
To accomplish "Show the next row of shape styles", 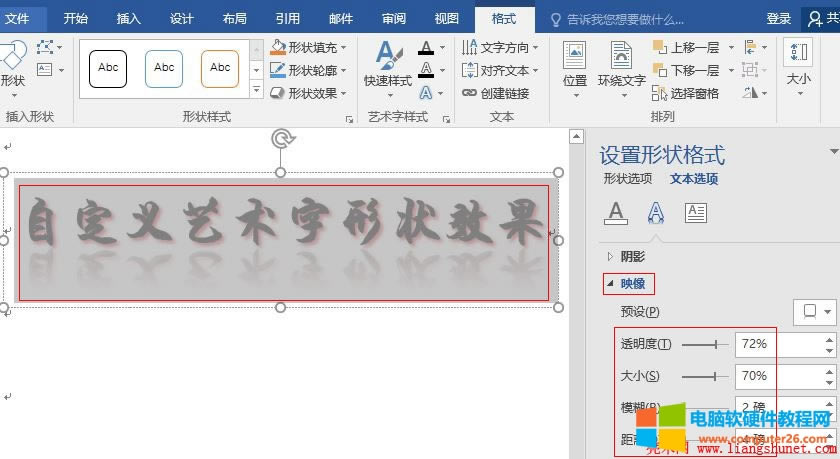I will click(x=257, y=70).
